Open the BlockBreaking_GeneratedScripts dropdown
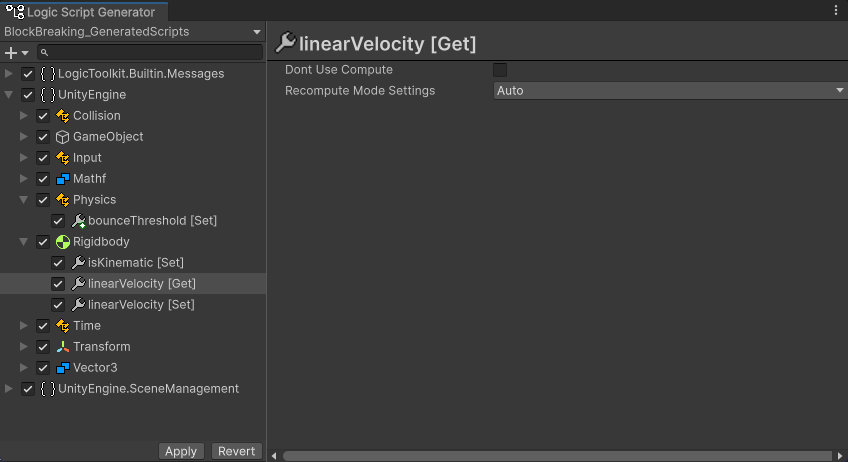Screen dimensions: 848x462 [132, 32]
